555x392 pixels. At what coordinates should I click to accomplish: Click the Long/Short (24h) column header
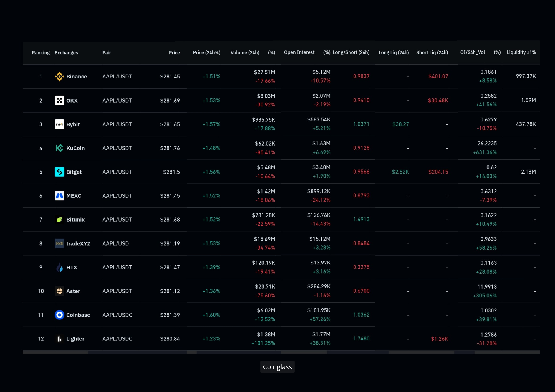pyautogui.click(x=351, y=52)
